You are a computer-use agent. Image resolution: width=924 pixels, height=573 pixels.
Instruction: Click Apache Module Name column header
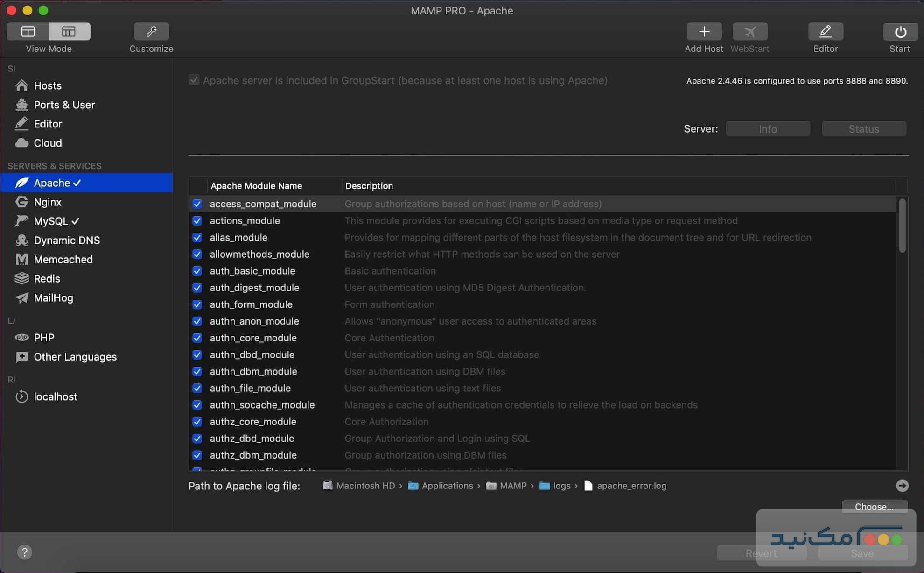256,186
